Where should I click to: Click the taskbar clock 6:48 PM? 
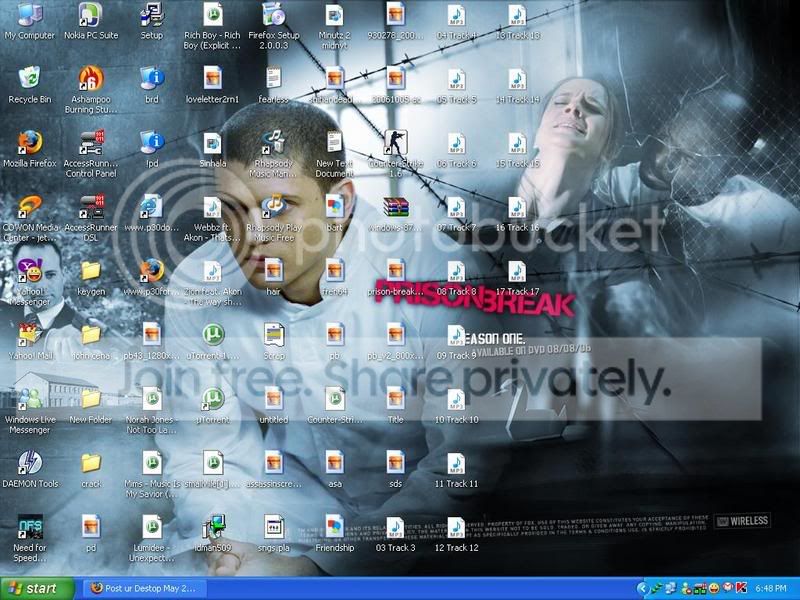(x=770, y=589)
